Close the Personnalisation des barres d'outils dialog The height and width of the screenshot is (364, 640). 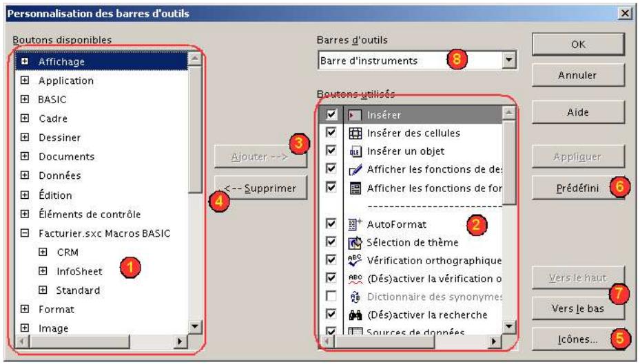click(625, 14)
